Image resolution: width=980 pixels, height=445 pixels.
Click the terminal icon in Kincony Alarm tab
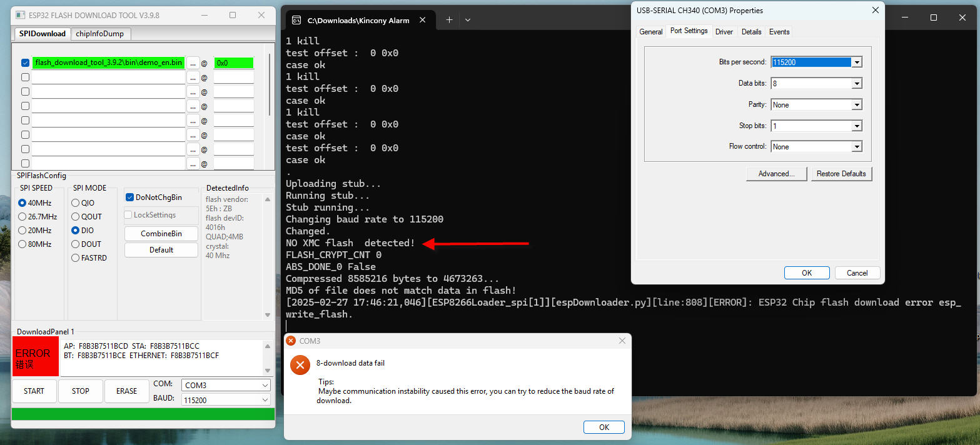click(296, 21)
